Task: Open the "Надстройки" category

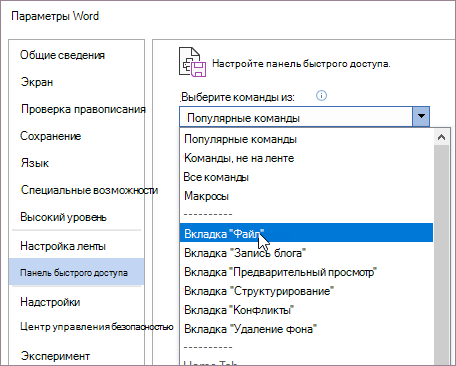Action: point(50,302)
